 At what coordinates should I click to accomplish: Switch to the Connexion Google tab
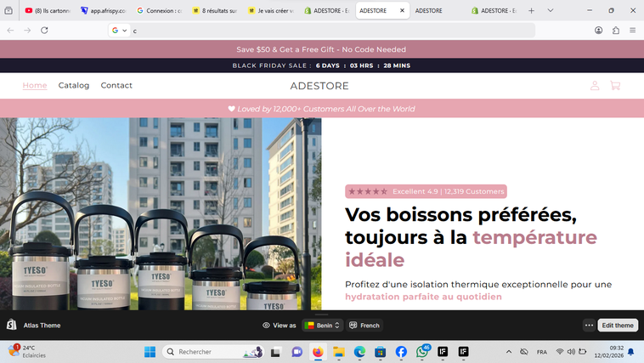(x=160, y=11)
